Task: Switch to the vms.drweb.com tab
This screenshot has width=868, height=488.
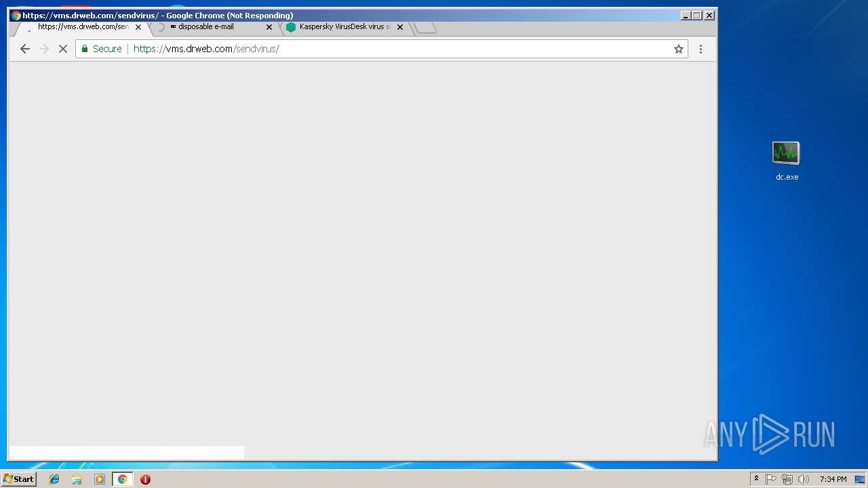Action: click(x=81, y=27)
